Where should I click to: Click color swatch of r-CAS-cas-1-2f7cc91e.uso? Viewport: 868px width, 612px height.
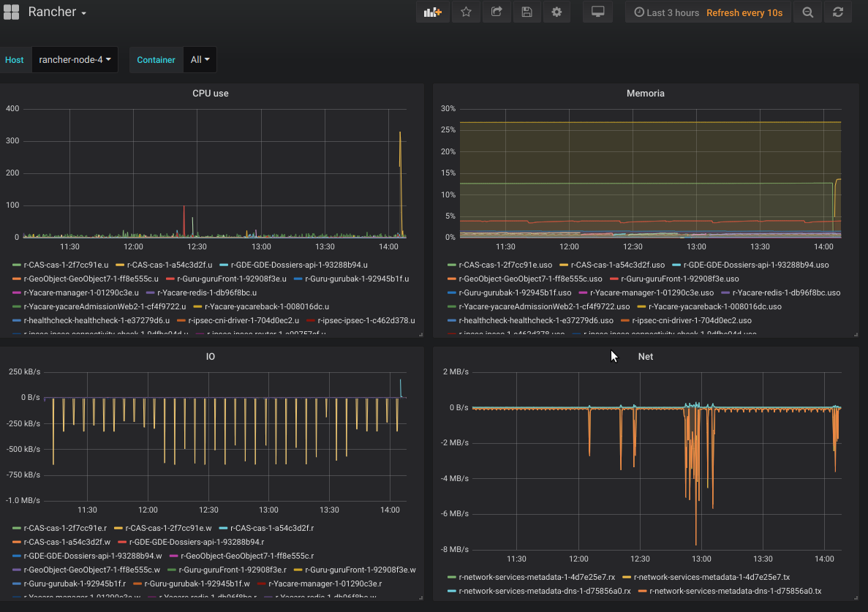click(x=452, y=265)
